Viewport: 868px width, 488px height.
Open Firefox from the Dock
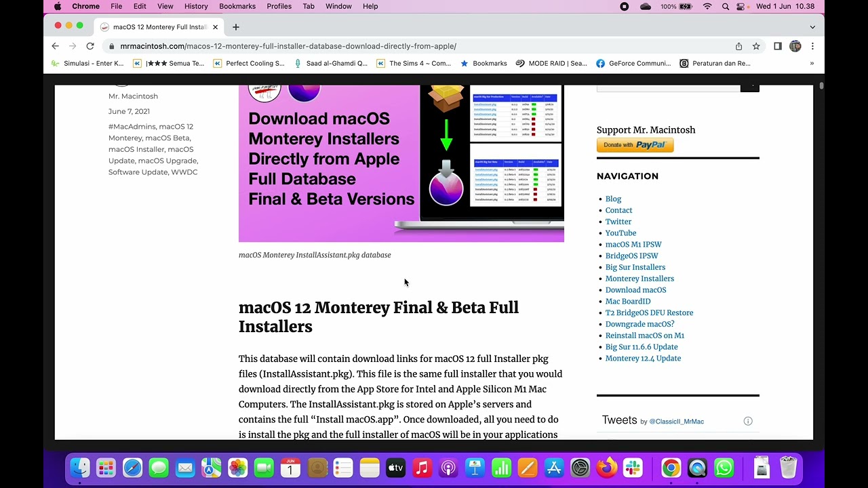click(607, 468)
